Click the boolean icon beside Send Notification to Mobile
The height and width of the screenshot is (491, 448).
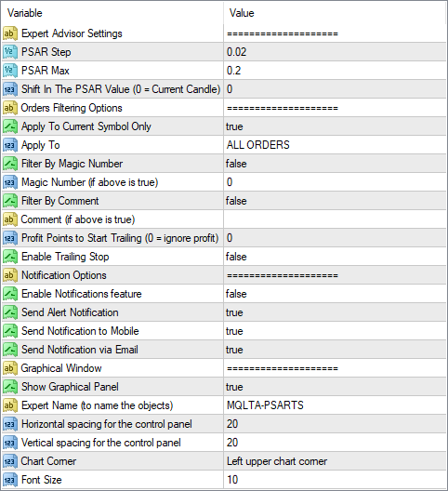10,331
